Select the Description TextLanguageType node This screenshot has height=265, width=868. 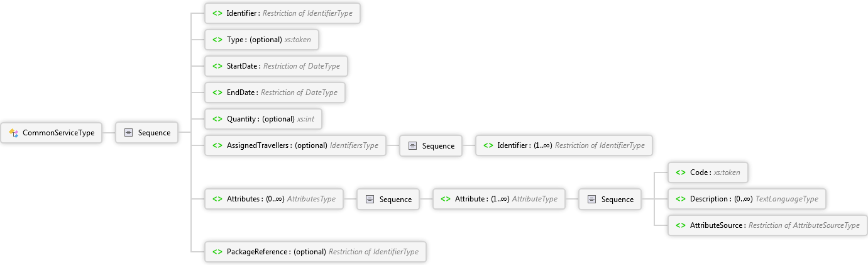point(747,199)
